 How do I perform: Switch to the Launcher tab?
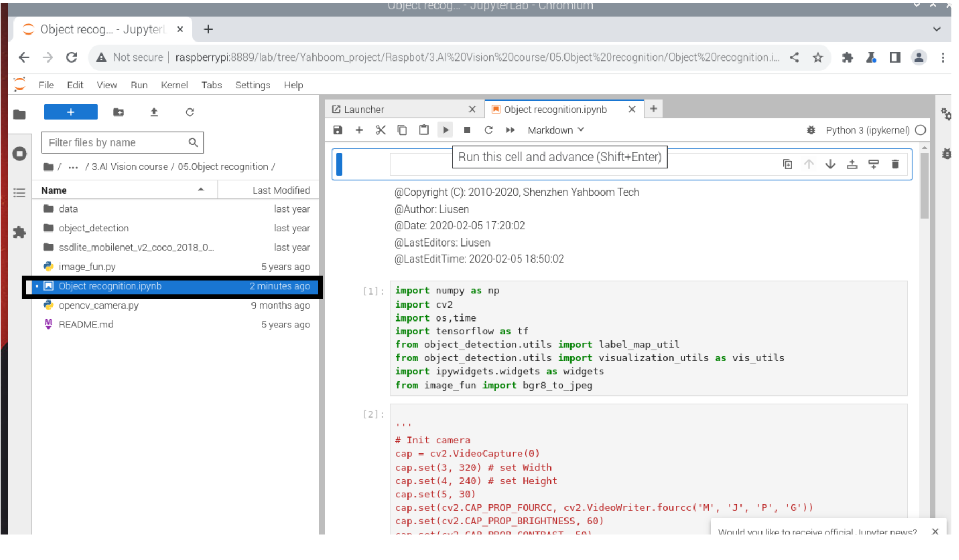coord(364,109)
